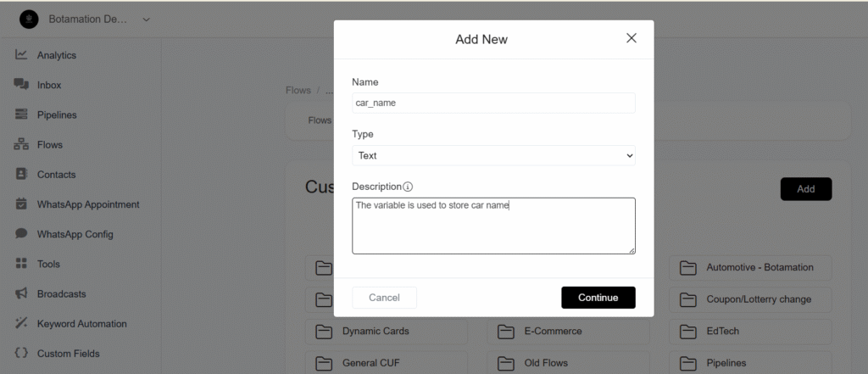Click the Custom Fields braces icon

tap(21, 353)
